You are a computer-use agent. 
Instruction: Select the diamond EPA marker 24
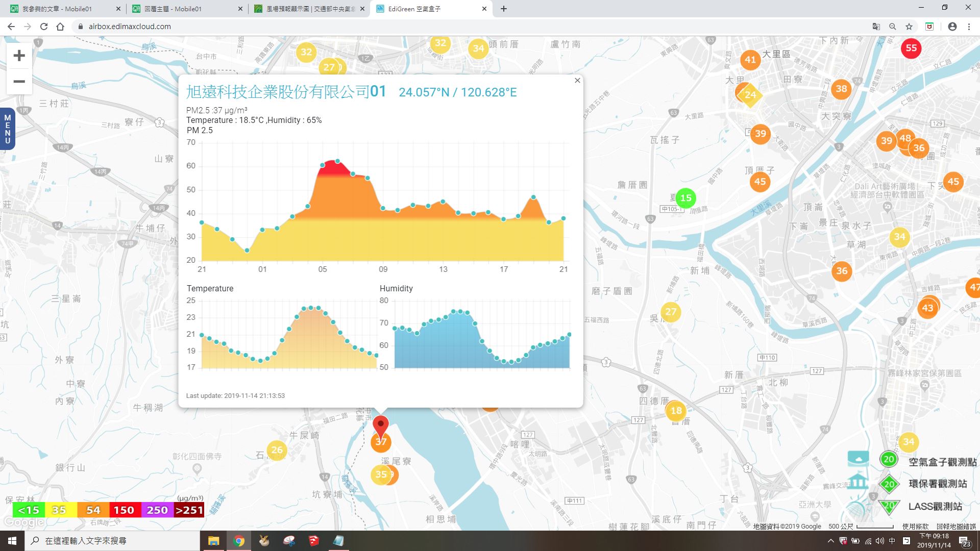750,95
